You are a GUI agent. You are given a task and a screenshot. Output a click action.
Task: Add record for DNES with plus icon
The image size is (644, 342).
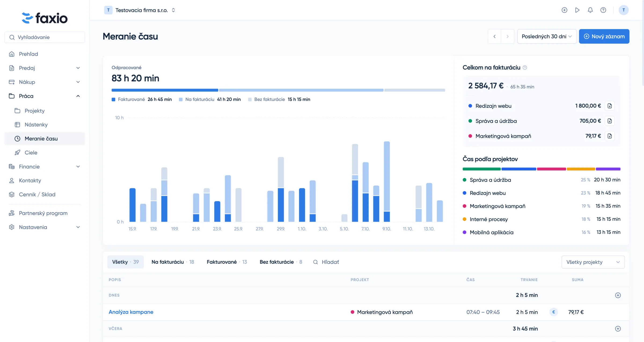tap(618, 295)
